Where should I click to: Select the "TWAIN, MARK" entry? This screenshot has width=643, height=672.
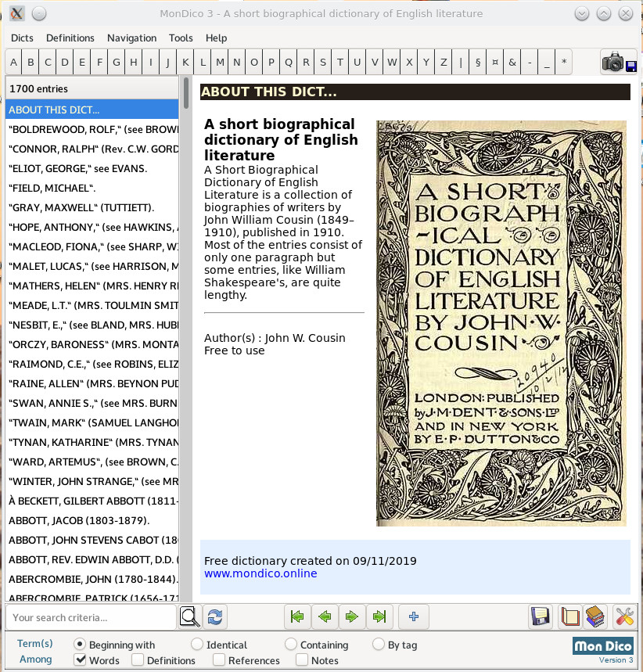92,423
